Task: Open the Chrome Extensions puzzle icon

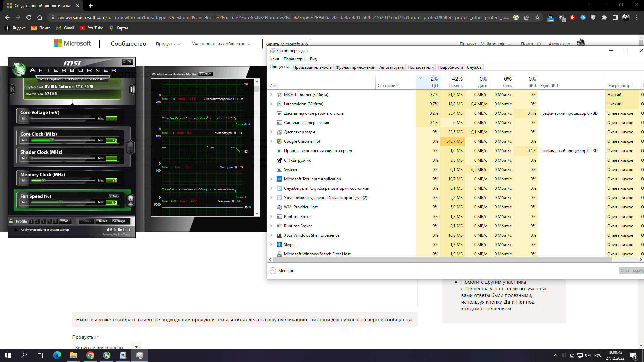Action: pos(604,17)
